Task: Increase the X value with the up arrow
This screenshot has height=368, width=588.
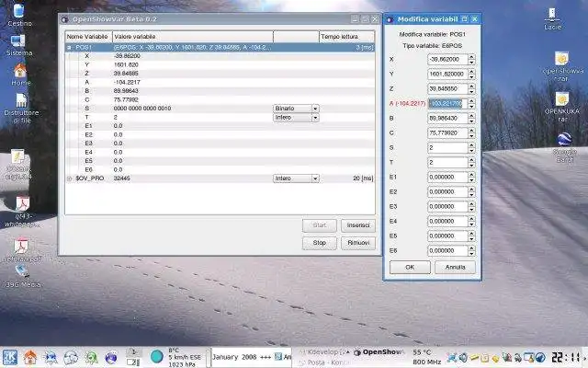Action: 471,57
